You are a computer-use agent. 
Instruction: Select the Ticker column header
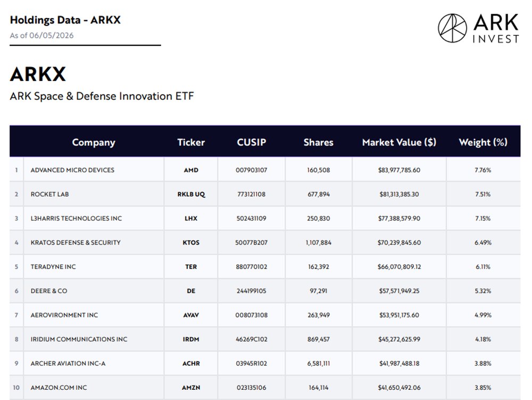click(x=191, y=142)
